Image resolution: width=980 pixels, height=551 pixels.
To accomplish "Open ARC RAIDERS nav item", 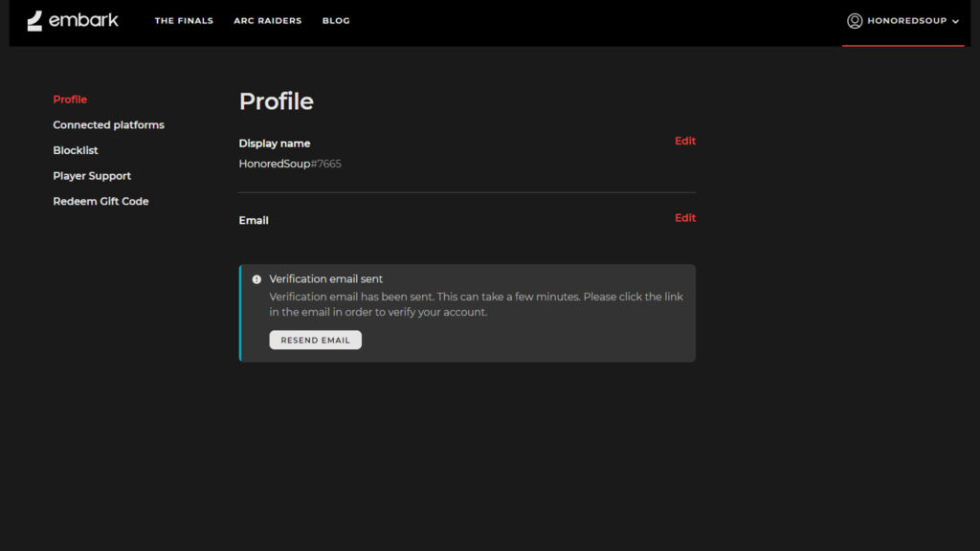I will pos(268,21).
